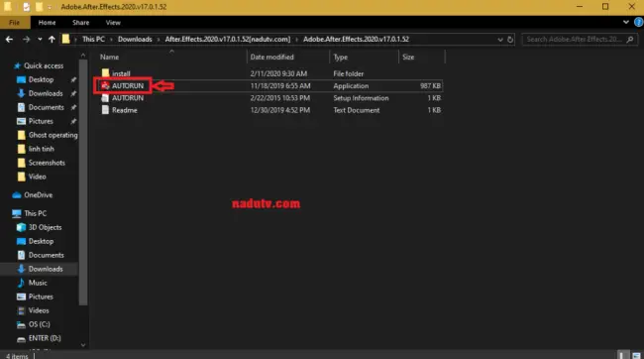Sort by Size column header
The width and height of the screenshot is (644, 359).
pyautogui.click(x=408, y=58)
